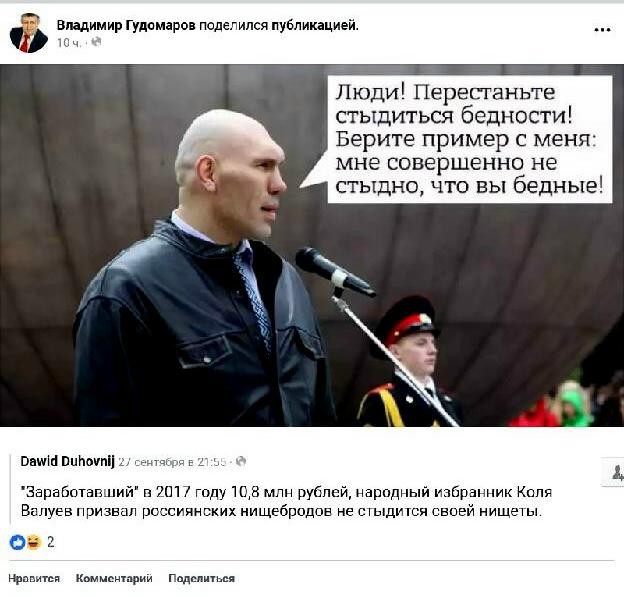624x597 pixels.
Task: Click the laughing emoji reaction icon
Action: pos(34,542)
